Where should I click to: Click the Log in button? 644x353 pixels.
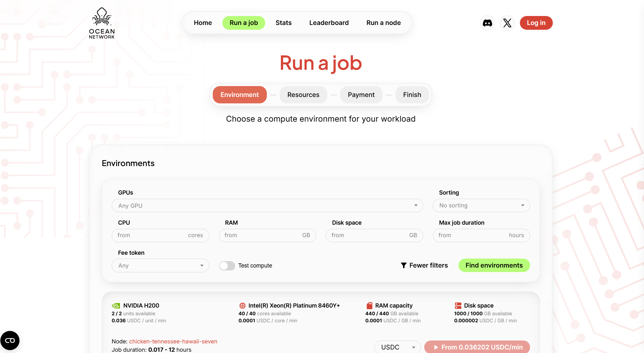[536, 23]
